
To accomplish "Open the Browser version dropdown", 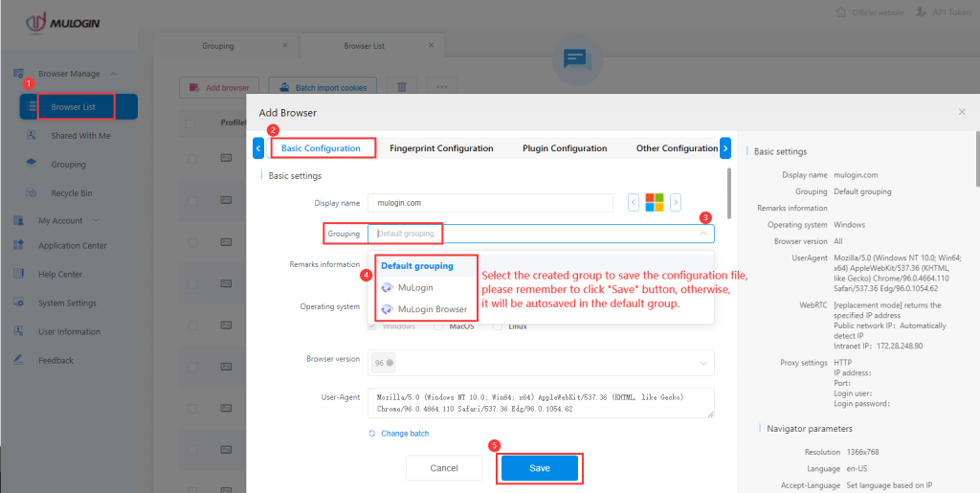I will click(x=541, y=363).
